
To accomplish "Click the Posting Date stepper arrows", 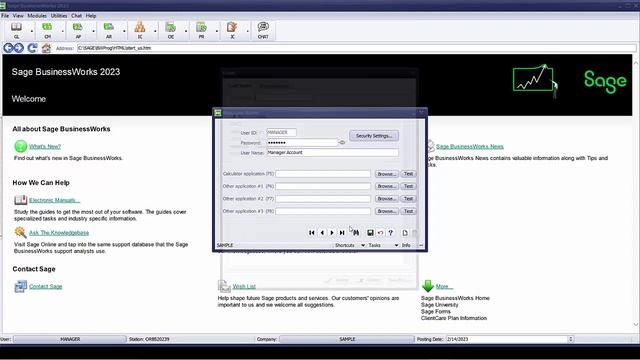I will coord(571,339).
